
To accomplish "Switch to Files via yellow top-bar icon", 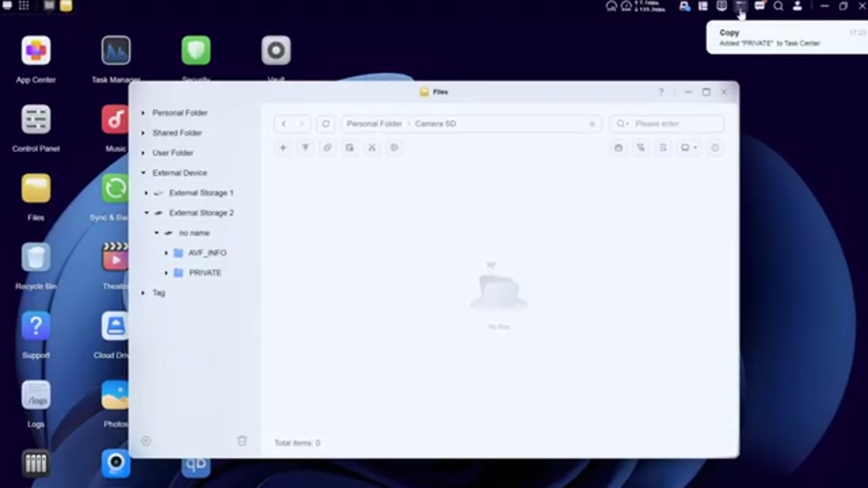I will pos(66,6).
